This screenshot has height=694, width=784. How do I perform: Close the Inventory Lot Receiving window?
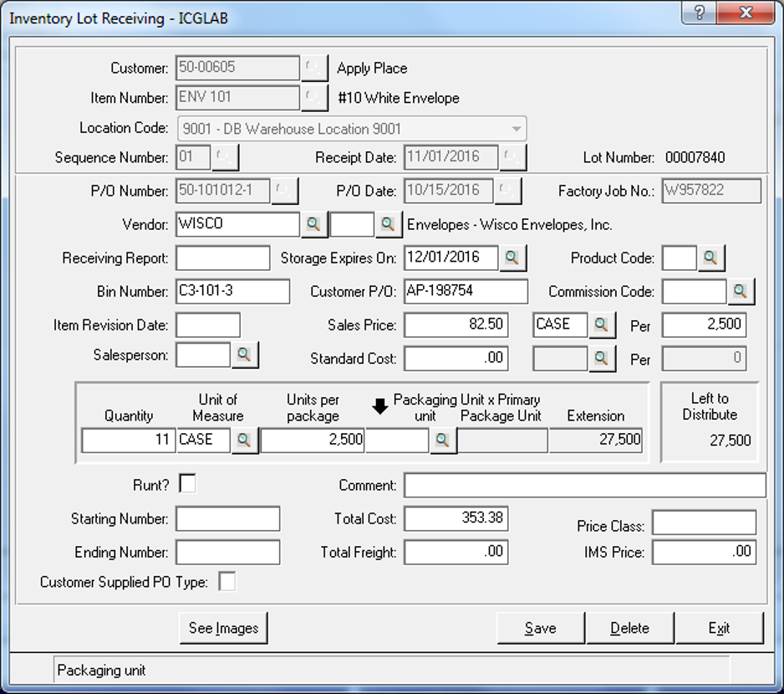(x=746, y=13)
